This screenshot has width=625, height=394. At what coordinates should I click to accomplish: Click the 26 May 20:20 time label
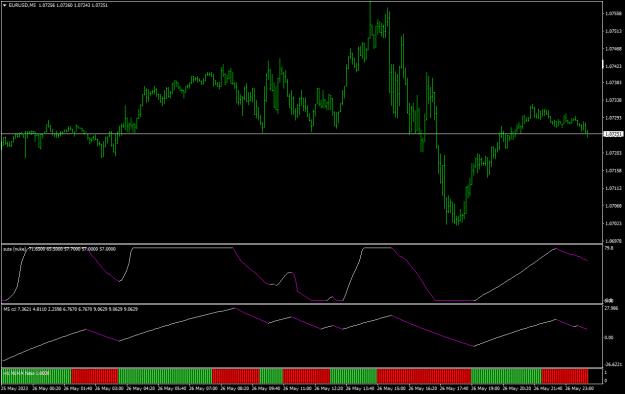click(517, 388)
